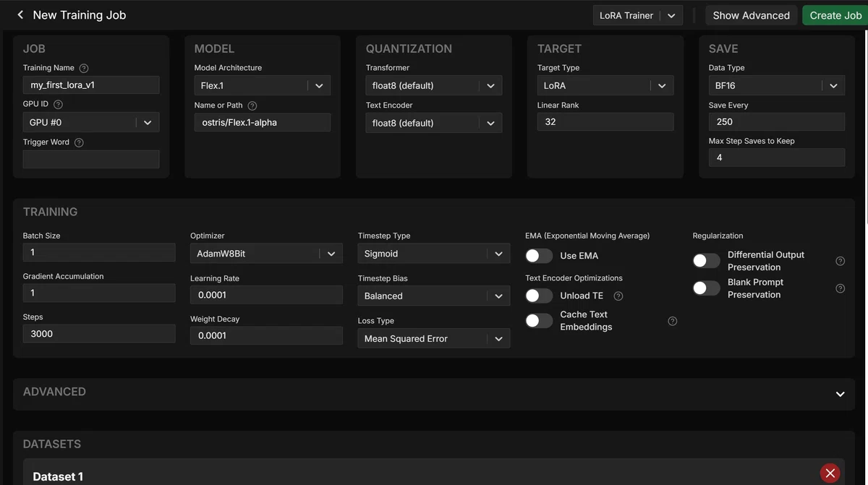The image size is (868, 485).
Task: Click the Text Encoder Optimizations label
Action: click(x=574, y=278)
